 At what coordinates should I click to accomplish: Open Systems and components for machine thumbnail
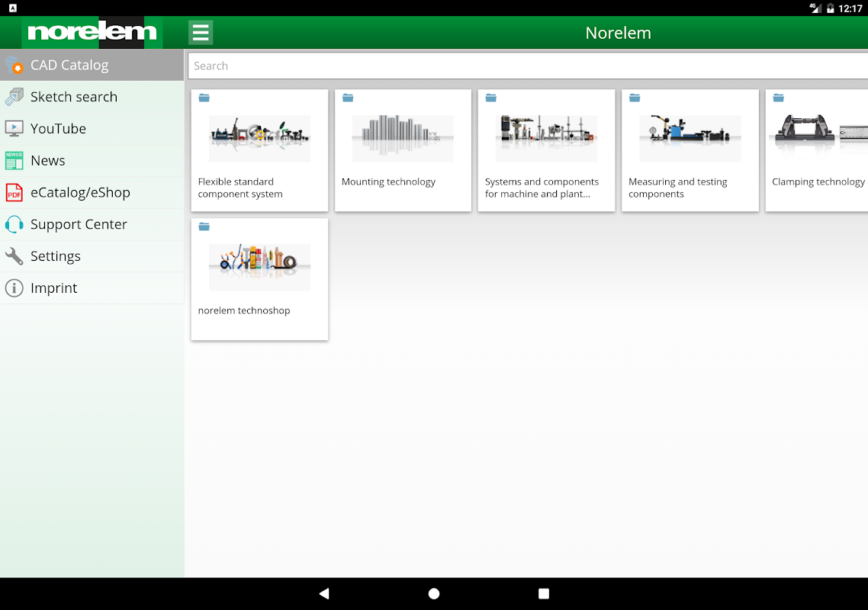[546, 138]
